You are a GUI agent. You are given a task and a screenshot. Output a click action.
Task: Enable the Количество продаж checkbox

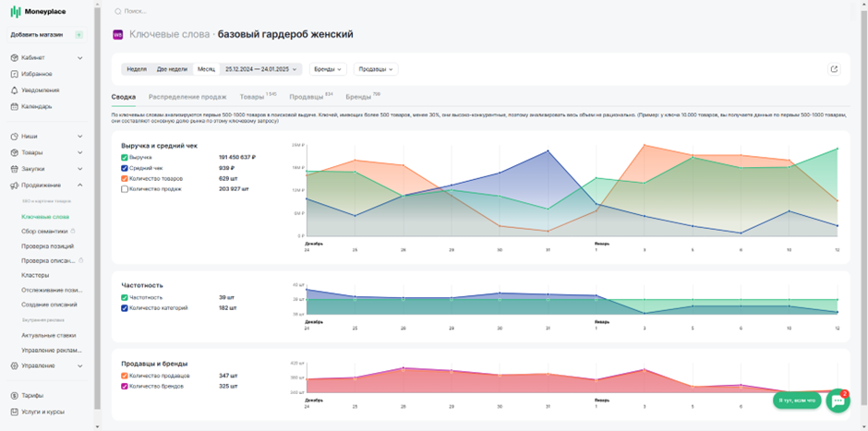pos(125,189)
